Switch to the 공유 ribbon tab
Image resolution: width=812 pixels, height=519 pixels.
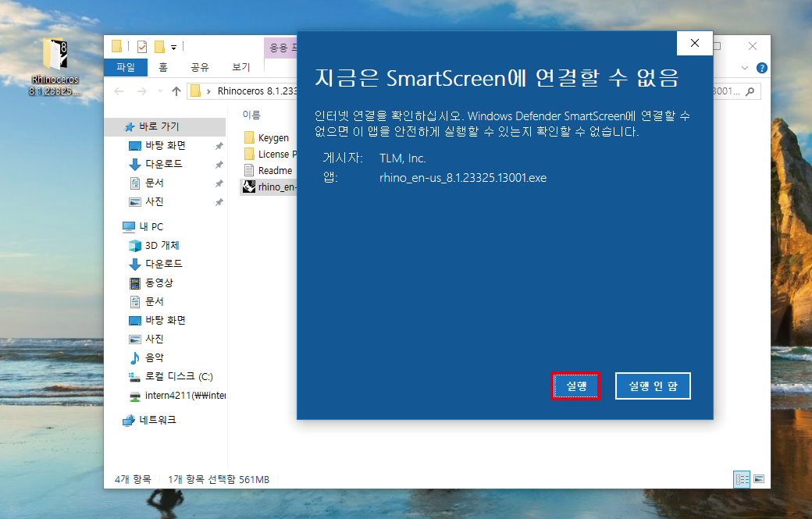pyautogui.click(x=199, y=67)
